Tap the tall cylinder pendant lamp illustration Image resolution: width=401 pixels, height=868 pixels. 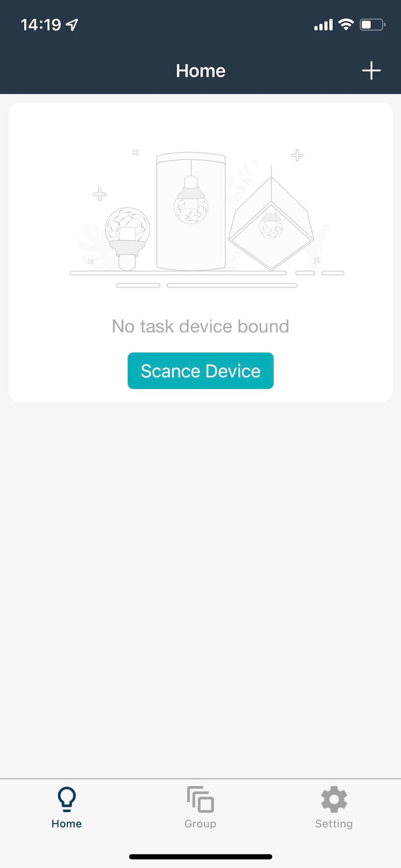pyautogui.click(x=191, y=211)
